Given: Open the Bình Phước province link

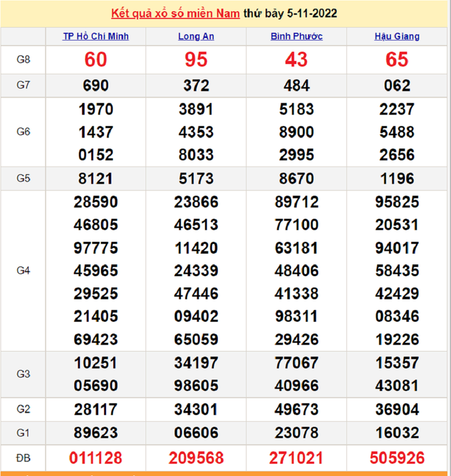Looking at the screenshot, I should pos(296,36).
